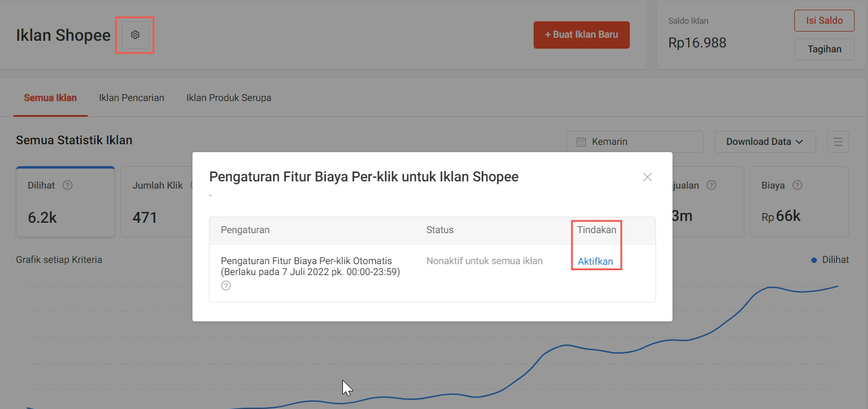Expand the Download Data dropdown

764,142
